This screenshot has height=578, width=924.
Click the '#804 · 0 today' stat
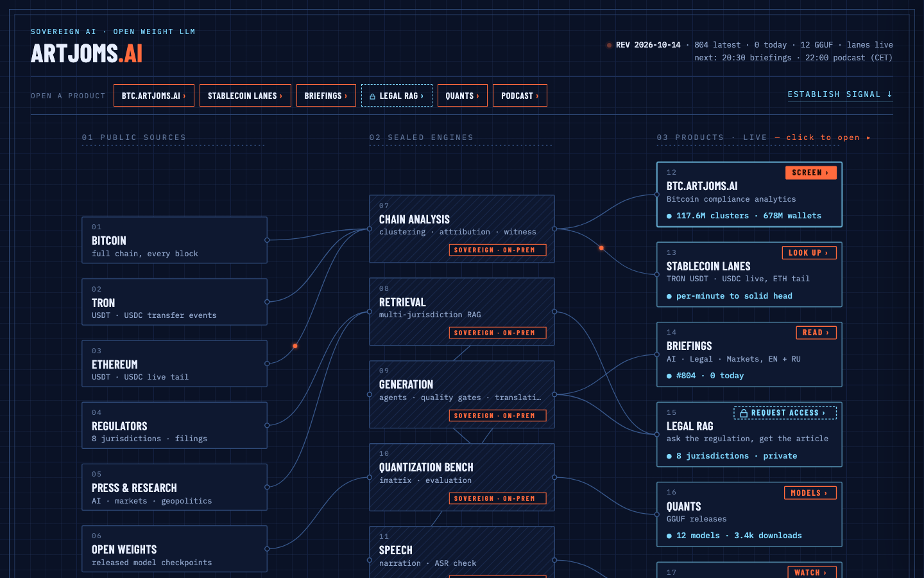click(710, 376)
